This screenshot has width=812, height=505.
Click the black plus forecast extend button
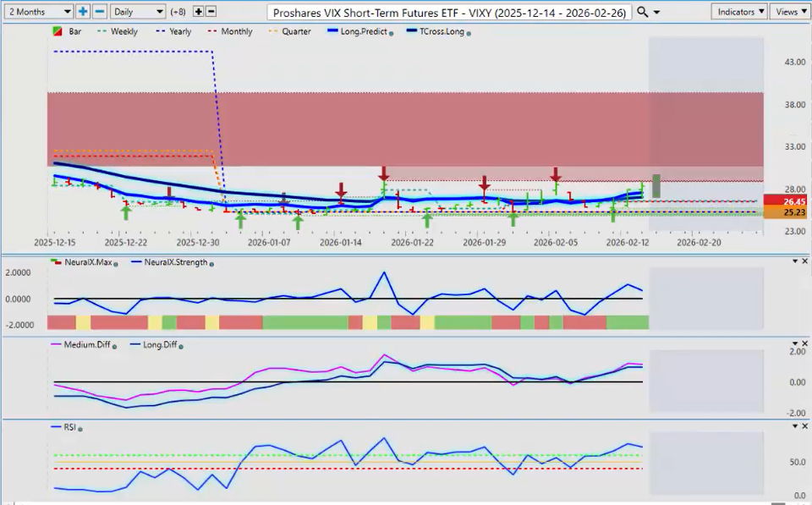[198, 12]
